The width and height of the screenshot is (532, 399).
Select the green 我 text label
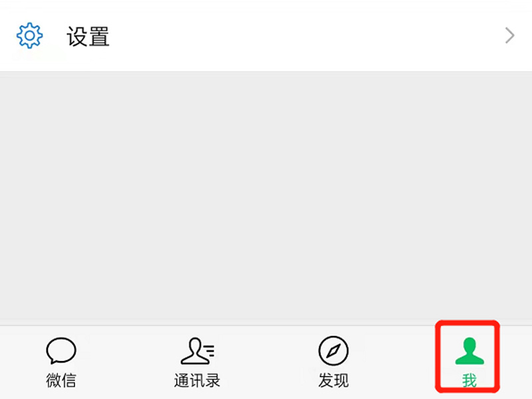click(x=469, y=380)
